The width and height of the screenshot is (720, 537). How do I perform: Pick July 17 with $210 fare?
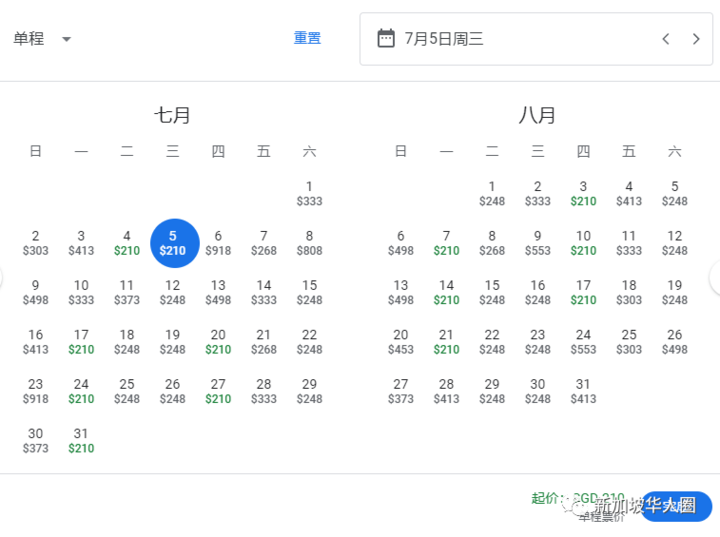point(81,342)
